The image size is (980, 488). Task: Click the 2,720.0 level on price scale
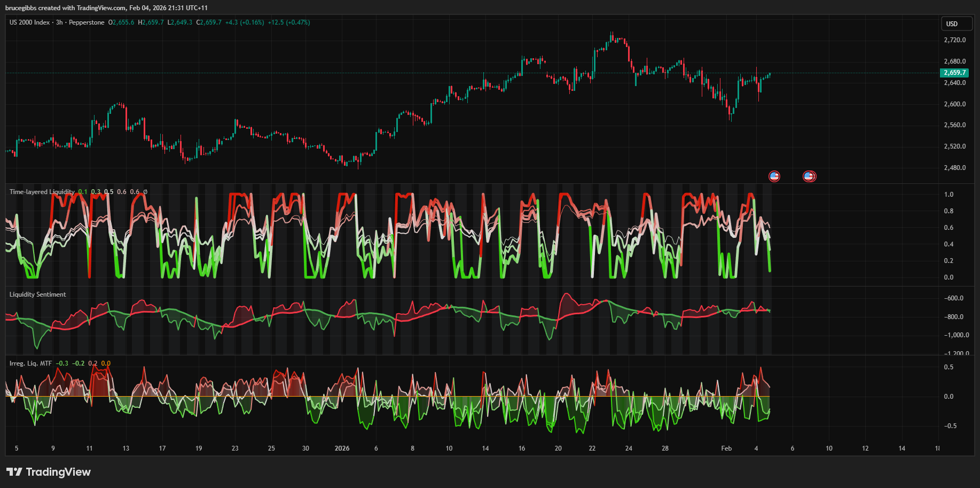point(954,40)
